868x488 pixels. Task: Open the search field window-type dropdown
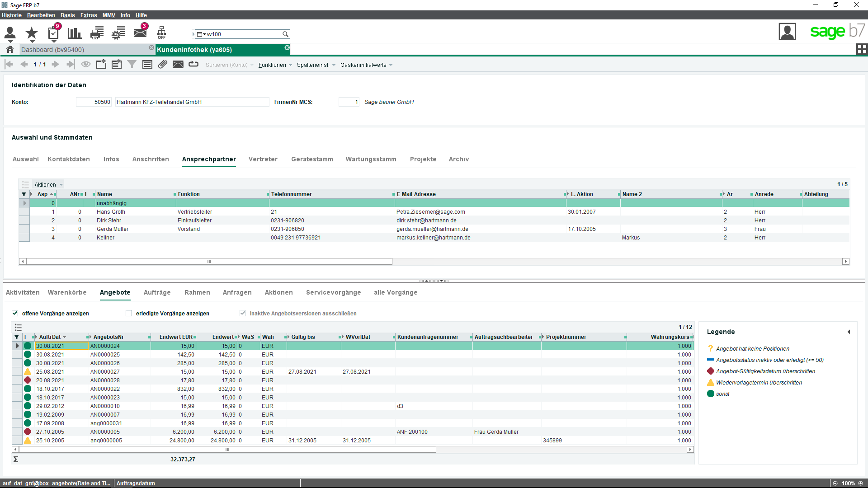coord(201,34)
